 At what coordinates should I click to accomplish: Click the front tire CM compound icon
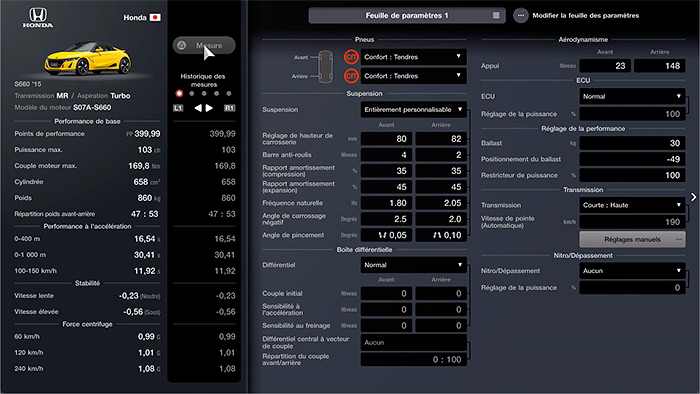351,57
